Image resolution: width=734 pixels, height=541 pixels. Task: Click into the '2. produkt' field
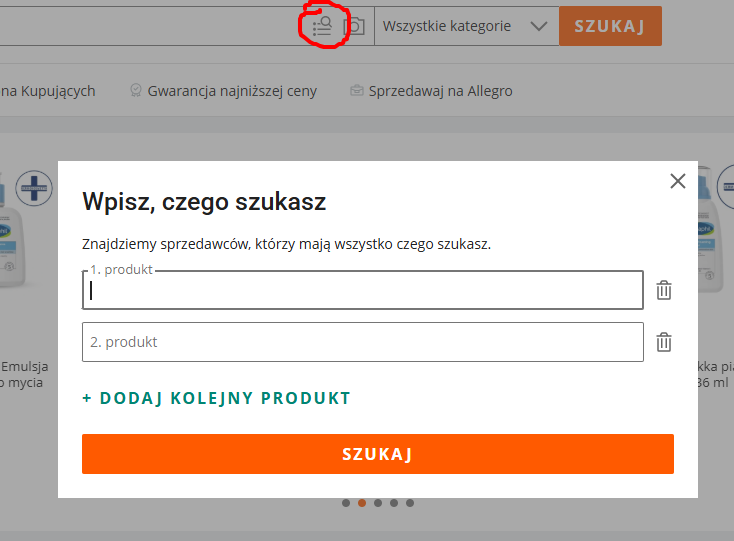point(362,342)
